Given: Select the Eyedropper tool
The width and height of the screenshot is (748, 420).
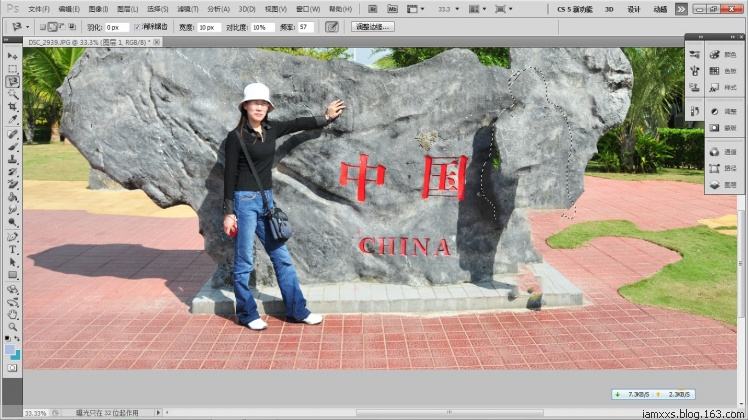Looking at the screenshot, I should (12, 119).
